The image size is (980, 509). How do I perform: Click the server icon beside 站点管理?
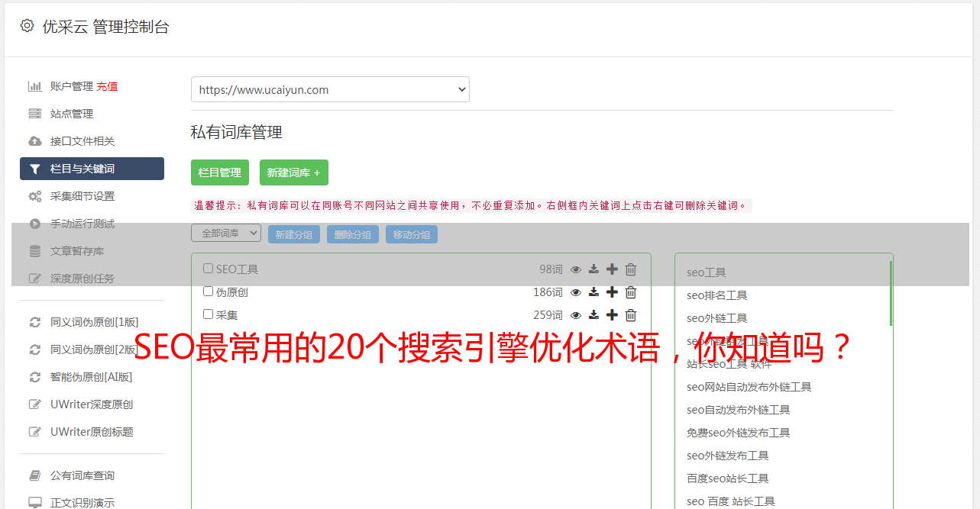tap(35, 114)
